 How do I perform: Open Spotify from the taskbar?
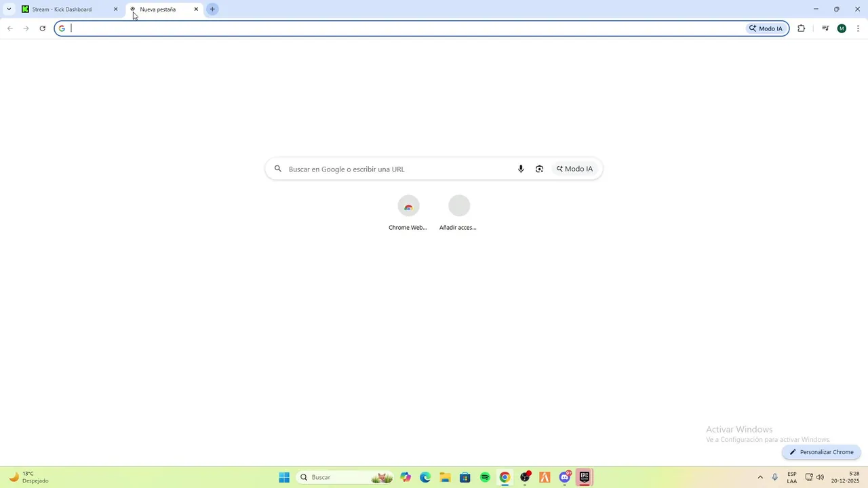coord(485,477)
